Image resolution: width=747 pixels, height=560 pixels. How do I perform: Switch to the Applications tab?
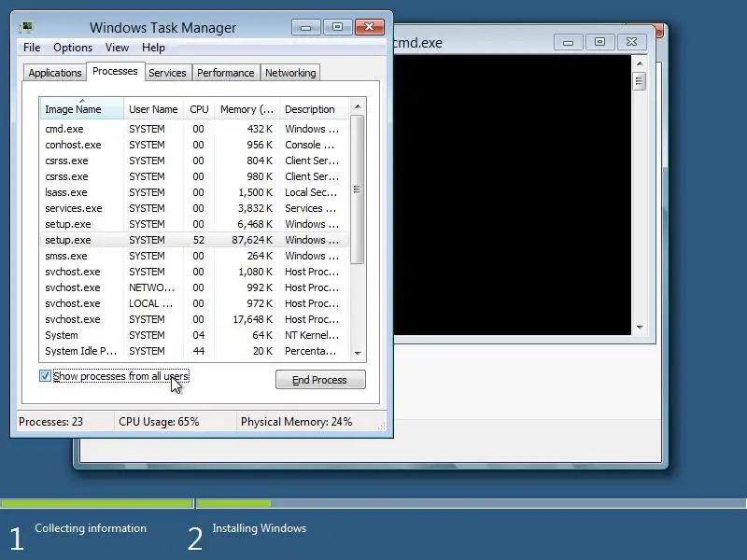coord(55,73)
